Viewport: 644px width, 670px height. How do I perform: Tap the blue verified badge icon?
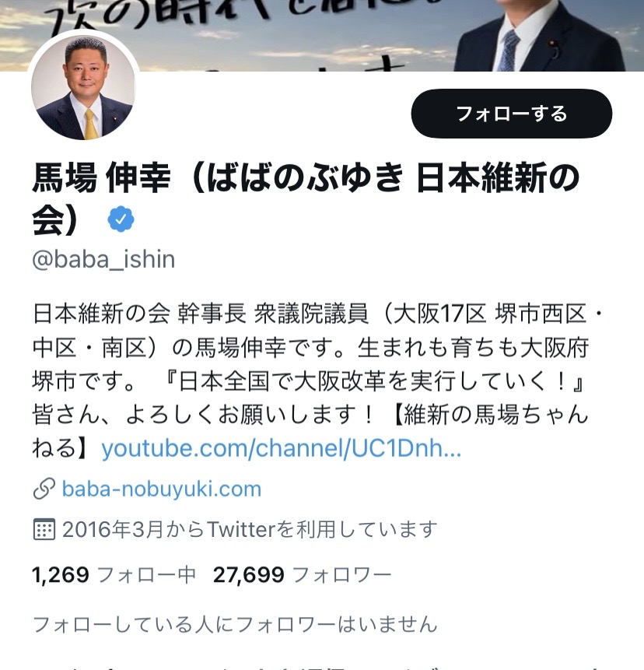121,219
